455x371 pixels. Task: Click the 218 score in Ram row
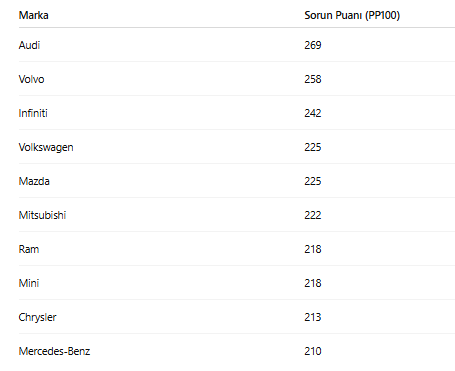[x=313, y=249]
